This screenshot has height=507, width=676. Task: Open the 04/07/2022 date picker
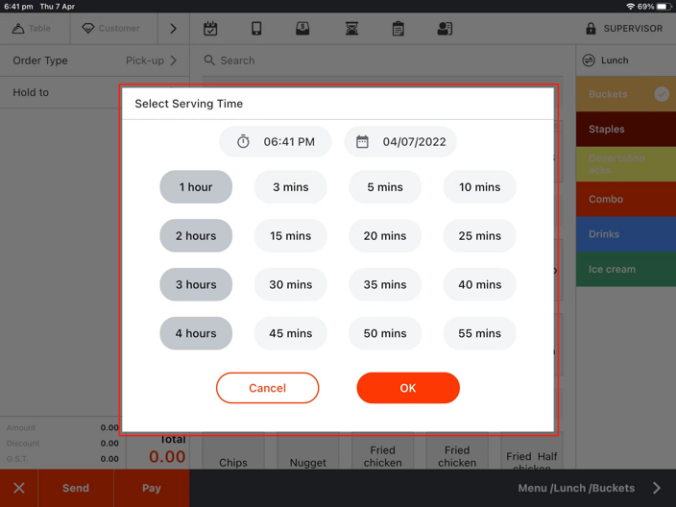click(401, 142)
